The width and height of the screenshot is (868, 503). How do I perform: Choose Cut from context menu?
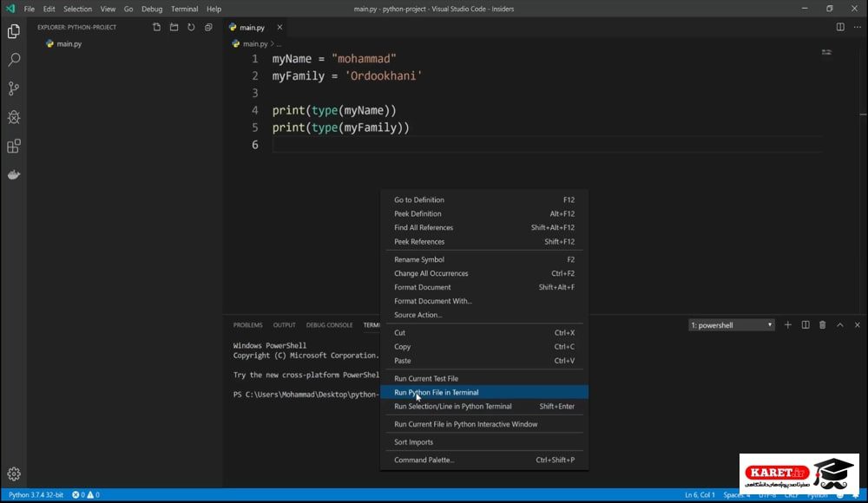(483, 332)
